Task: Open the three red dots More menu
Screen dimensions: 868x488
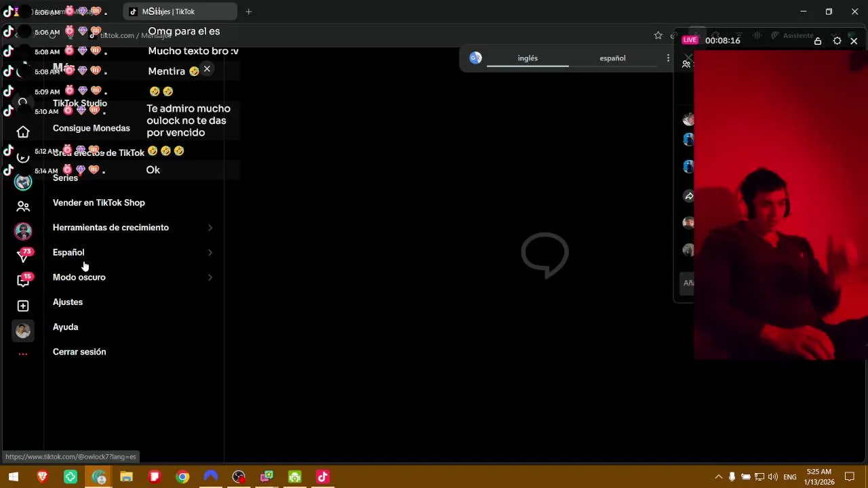Action: pyautogui.click(x=23, y=354)
